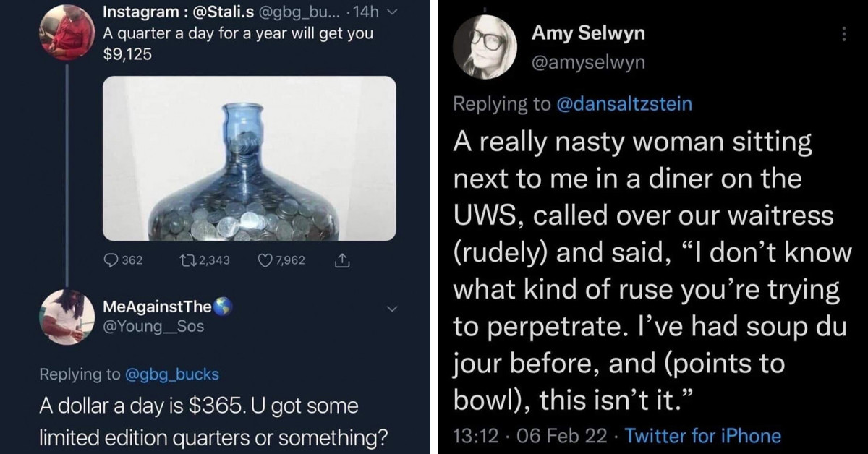Image resolution: width=868 pixels, height=454 pixels.
Task: Open the @dansaltzstein mention link
Action: pos(624,104)
